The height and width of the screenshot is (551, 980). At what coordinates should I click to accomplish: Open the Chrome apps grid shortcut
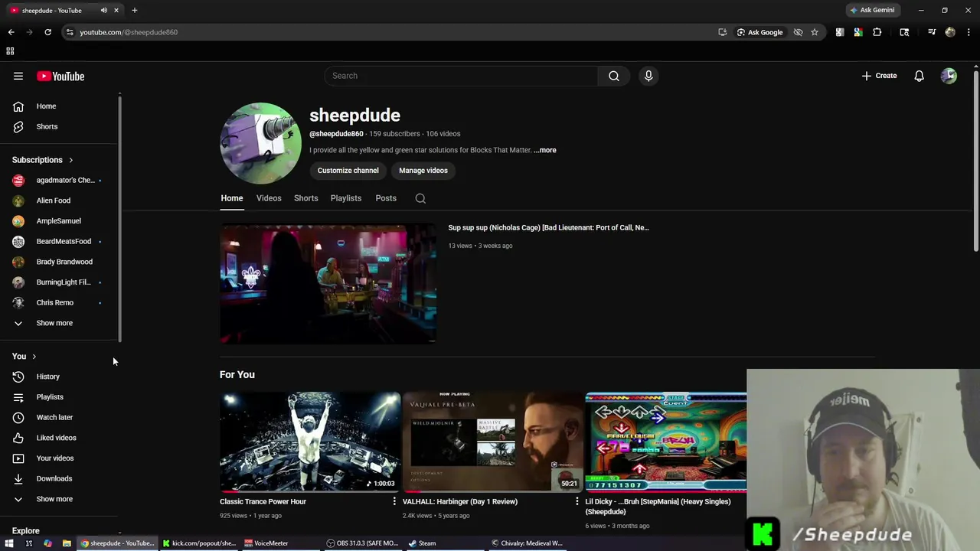coord(10,51)
